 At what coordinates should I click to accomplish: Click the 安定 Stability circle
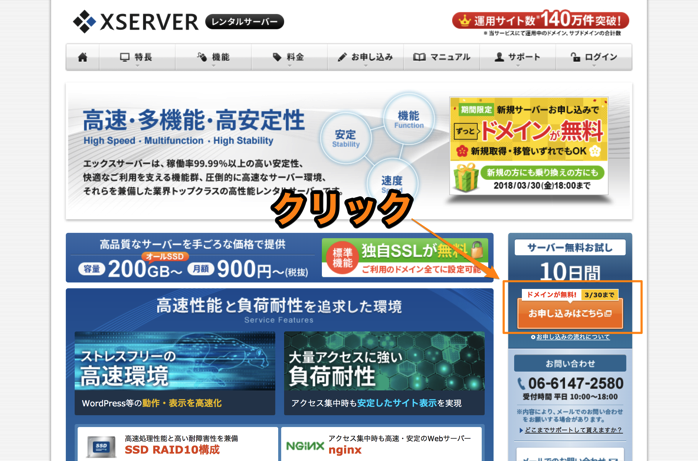[x=346, y=137]
